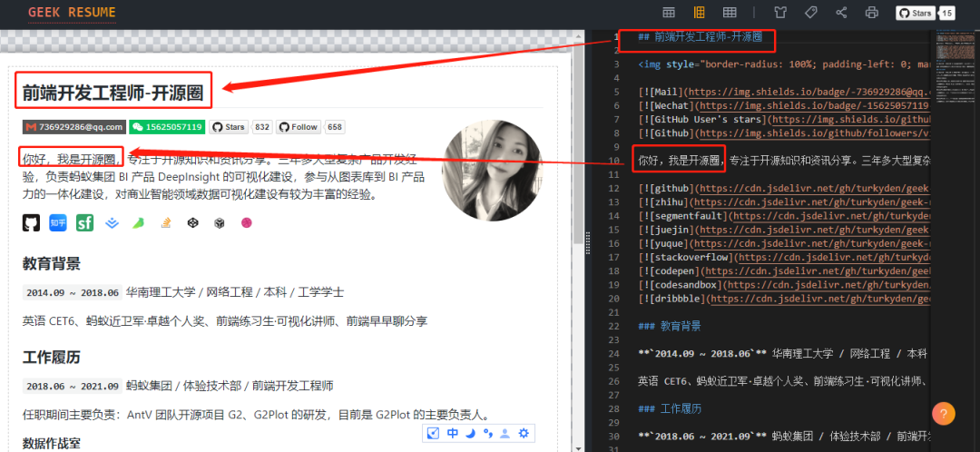Click the [![yuque] line in the editor

785,243
